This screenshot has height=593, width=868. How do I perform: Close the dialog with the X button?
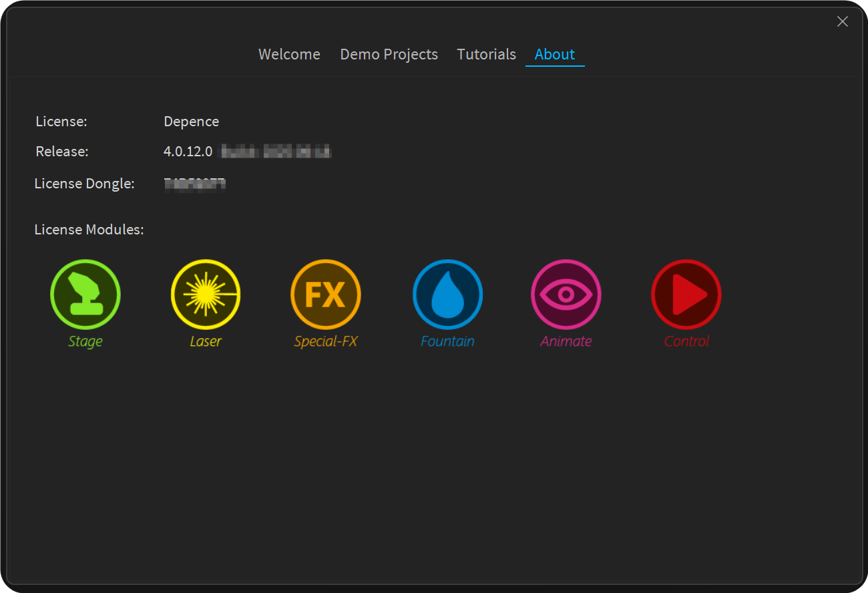pyautogui.click(x=842, y=21)
